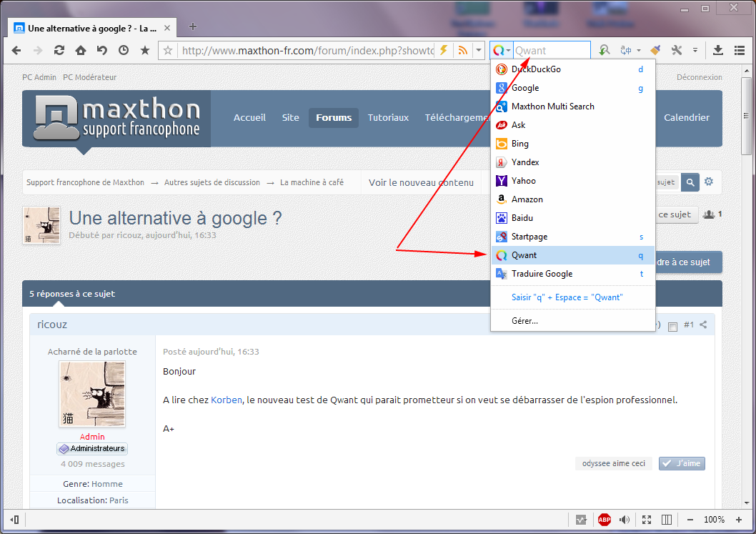Open a new tab with plus button
756x534 pixels.
[x=193, y=26]
